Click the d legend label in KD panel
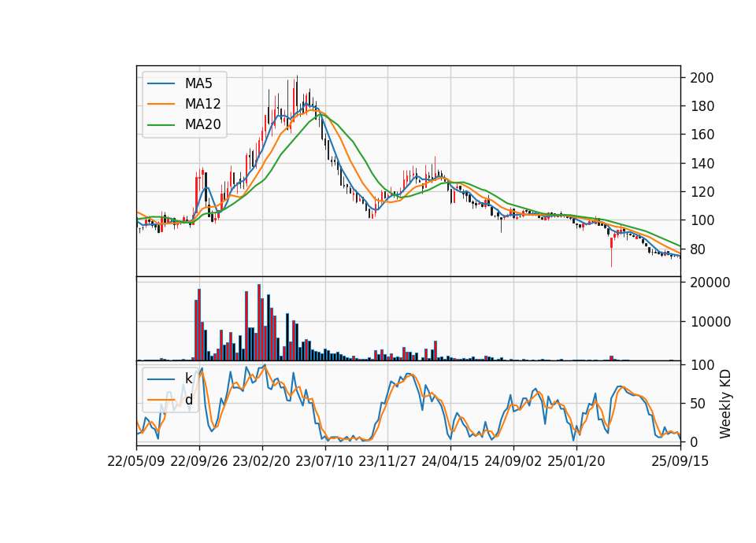 tap(188, 400)
